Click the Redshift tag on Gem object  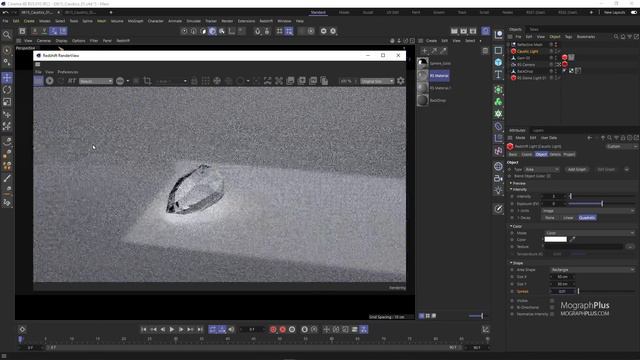click(564, 58)
